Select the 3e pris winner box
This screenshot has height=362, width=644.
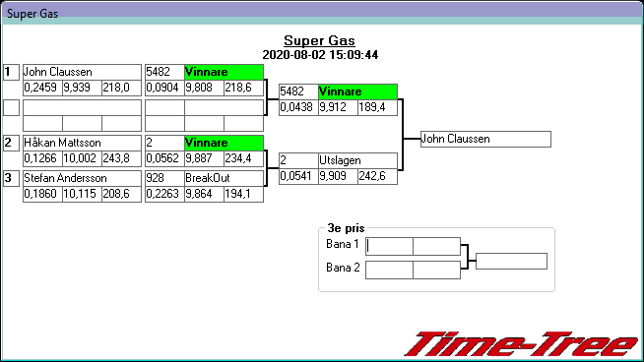511,261
